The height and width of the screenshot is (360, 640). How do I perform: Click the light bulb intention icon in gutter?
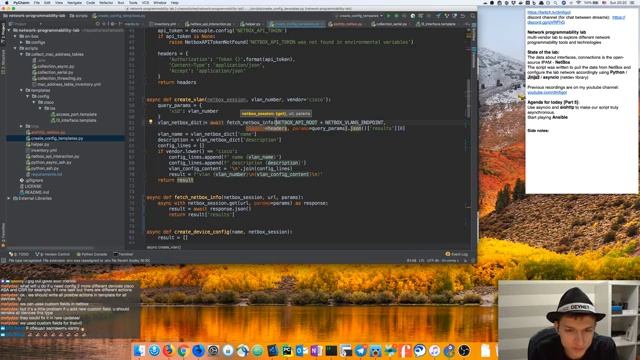tap(151, 122)
